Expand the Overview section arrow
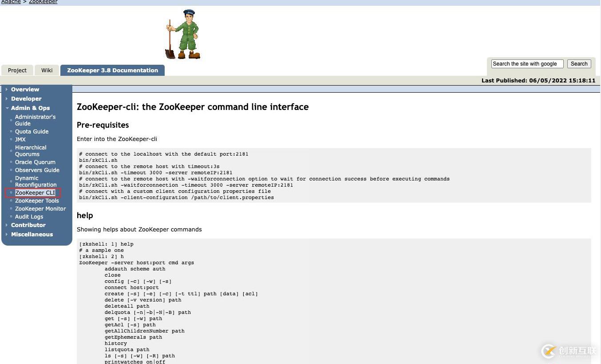This screenshot has width=601, height=364. point(7,90)
